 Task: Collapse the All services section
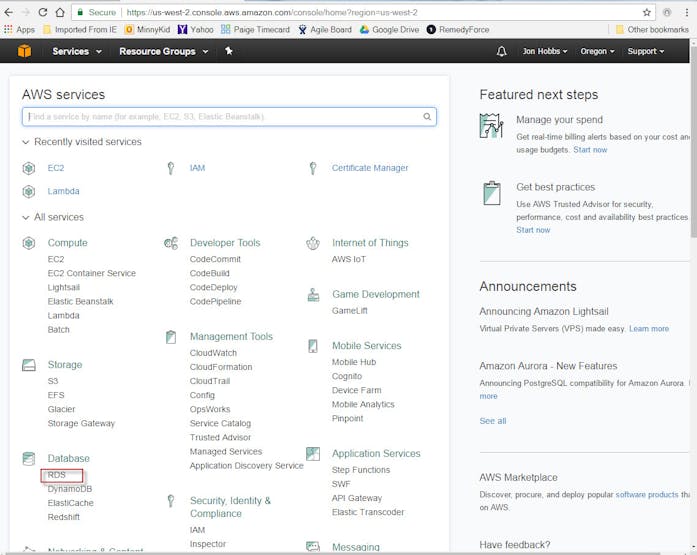pyautogui.click(x=53, y=217)
